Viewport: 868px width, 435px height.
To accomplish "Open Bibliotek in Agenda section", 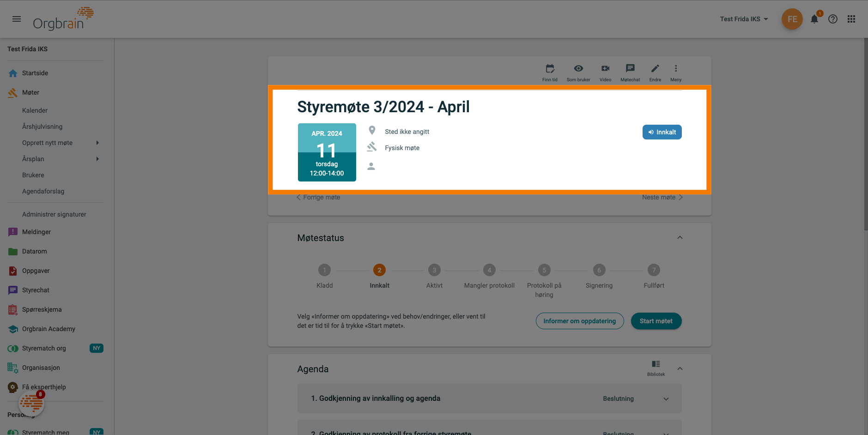I will point(656,364).
